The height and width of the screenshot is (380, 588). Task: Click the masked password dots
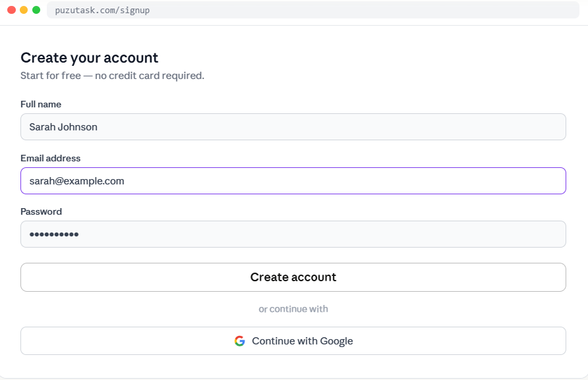tap(53, 234)
